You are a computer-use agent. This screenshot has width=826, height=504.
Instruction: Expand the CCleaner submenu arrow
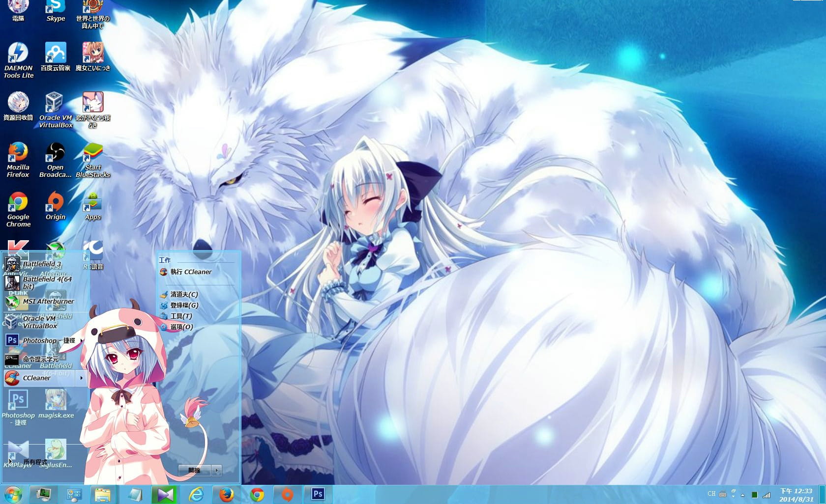(x=80, y=378)
